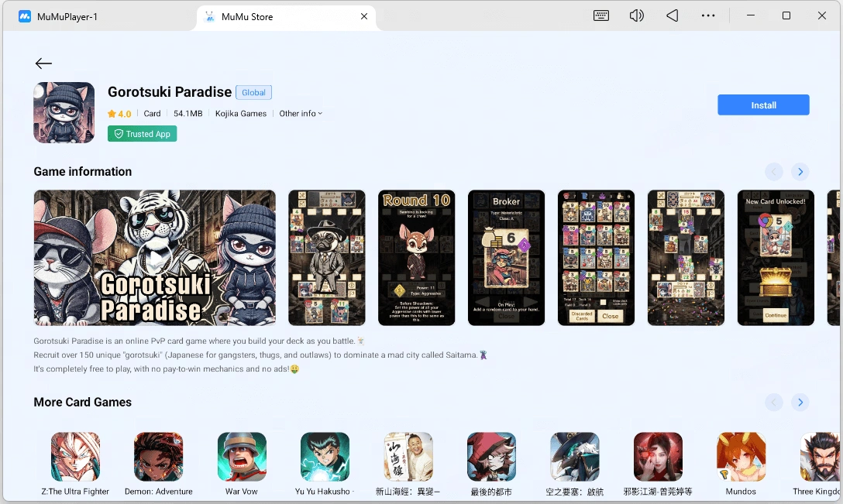Show previous game screenshots with left chevron
This screenshot has height=504, width=843.
773,171
